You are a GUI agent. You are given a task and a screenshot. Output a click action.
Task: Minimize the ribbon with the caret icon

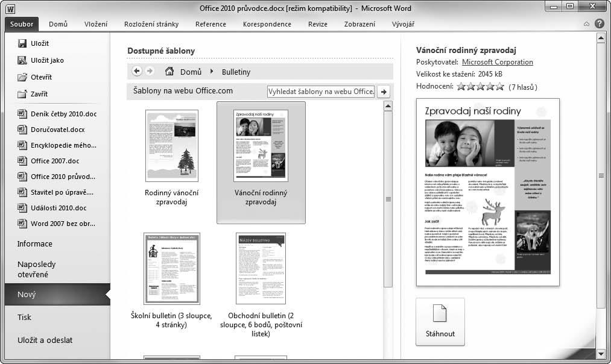[x=586, y=24]
